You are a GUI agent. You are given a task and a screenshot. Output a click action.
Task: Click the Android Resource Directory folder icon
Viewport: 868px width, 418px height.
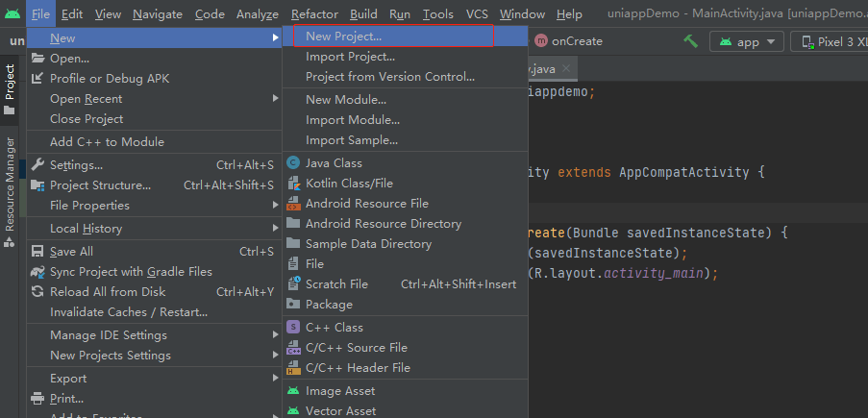click(293, 223)
